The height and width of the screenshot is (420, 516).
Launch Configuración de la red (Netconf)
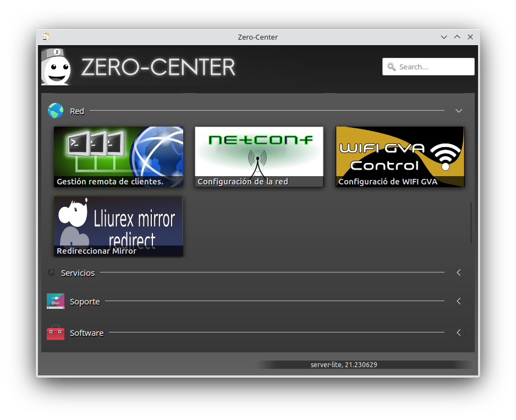[259, 157]
